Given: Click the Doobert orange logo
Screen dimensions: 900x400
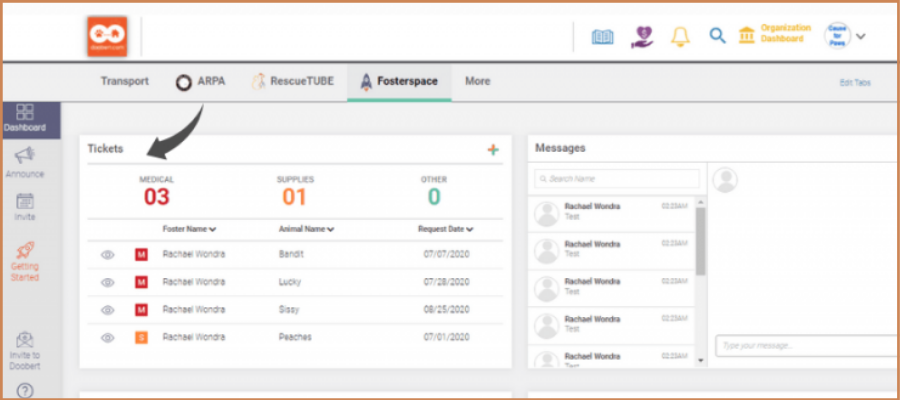Looking at the screenshot, I should coord(107,36).
